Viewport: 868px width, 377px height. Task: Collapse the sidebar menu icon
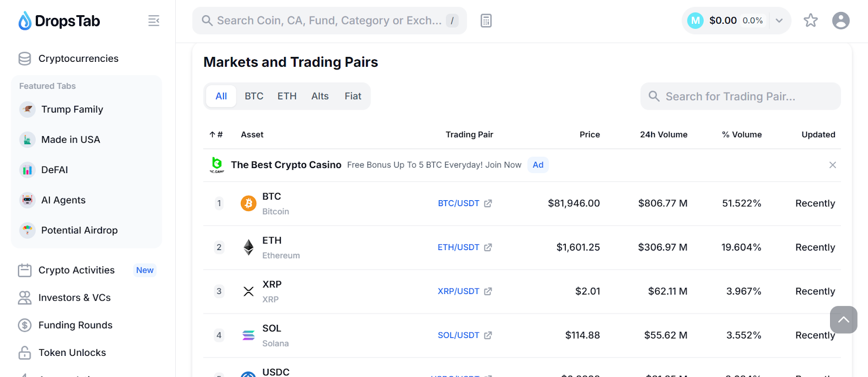pyautogui.click(x=154, y=21)
